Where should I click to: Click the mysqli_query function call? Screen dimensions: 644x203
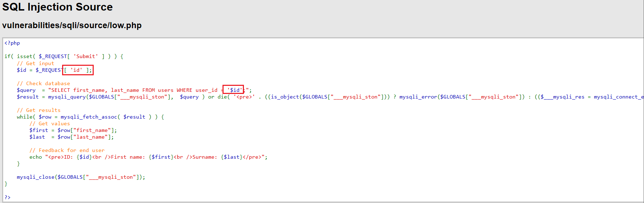pyautogui.click(x=111, y=97)
